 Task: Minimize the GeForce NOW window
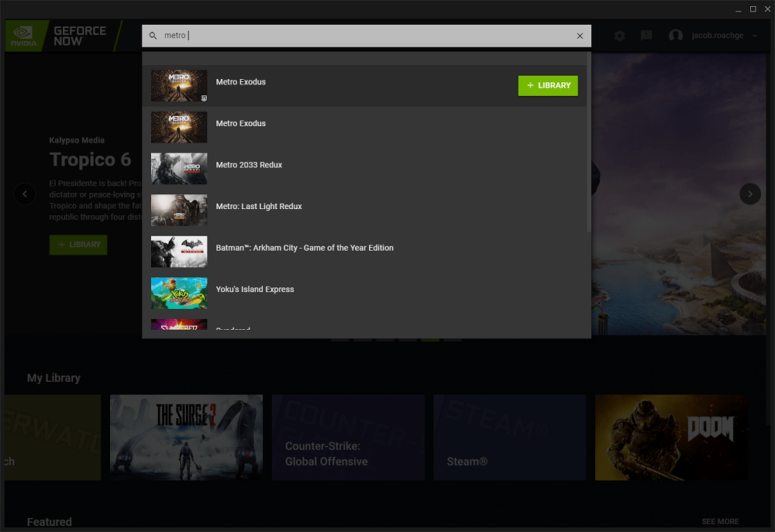(x=739, y=9)
